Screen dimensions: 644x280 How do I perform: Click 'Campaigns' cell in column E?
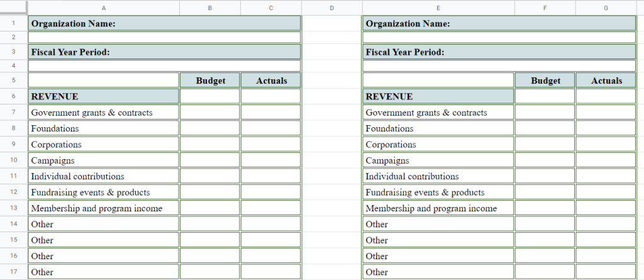click(438, 160)
